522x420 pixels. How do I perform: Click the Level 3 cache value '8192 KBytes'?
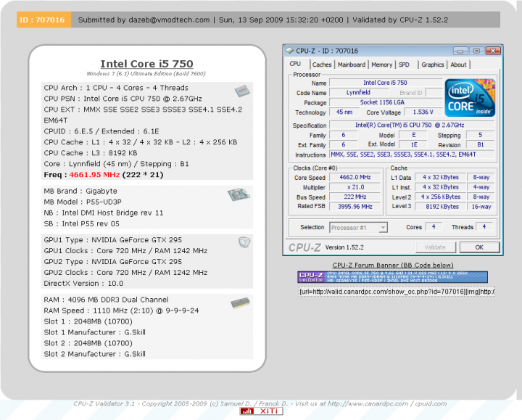441,207
